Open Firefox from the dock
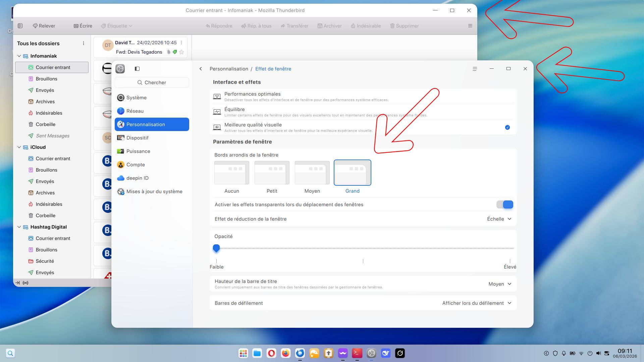The height and width of the screenshot is (362, 644). click(x=285, y=353)
